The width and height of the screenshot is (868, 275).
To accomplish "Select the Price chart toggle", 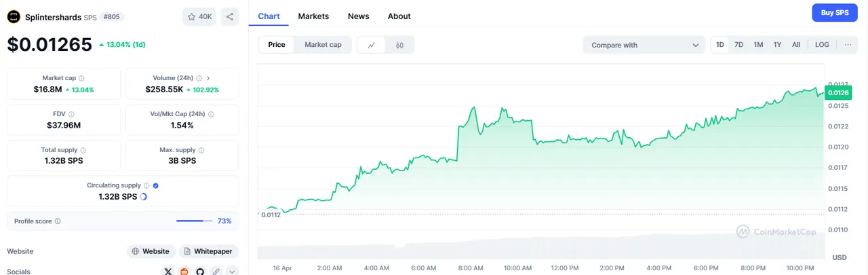I will coord(277,45).
